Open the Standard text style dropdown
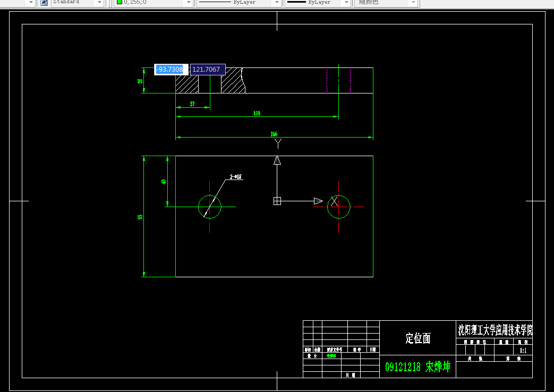 tap(100, 3)
